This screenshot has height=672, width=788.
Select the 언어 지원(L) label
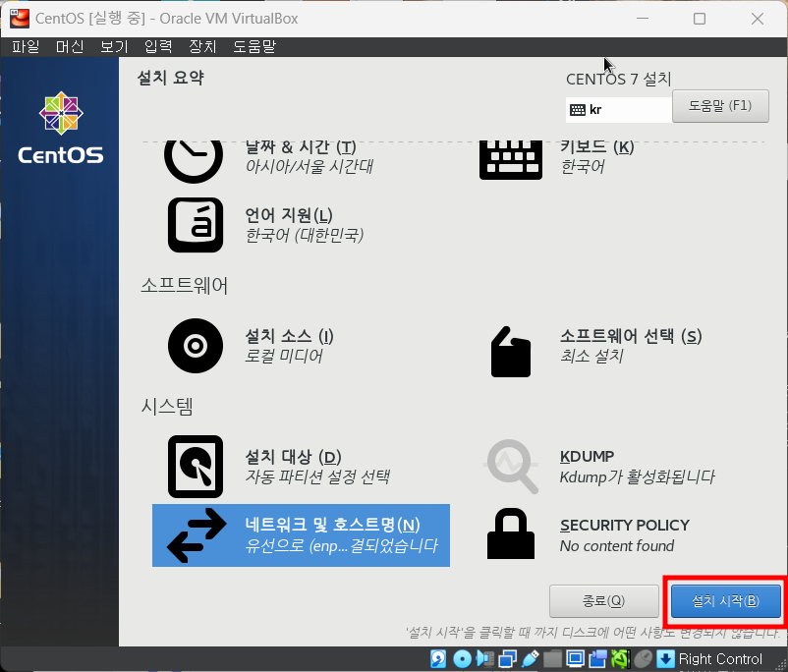[289, 215]
